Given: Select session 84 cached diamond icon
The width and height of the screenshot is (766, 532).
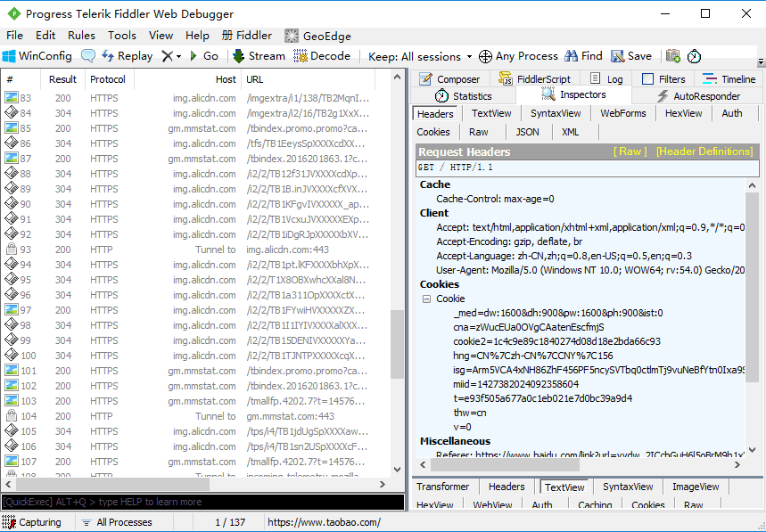Looking at the screenshot, I should click(12, 113).
